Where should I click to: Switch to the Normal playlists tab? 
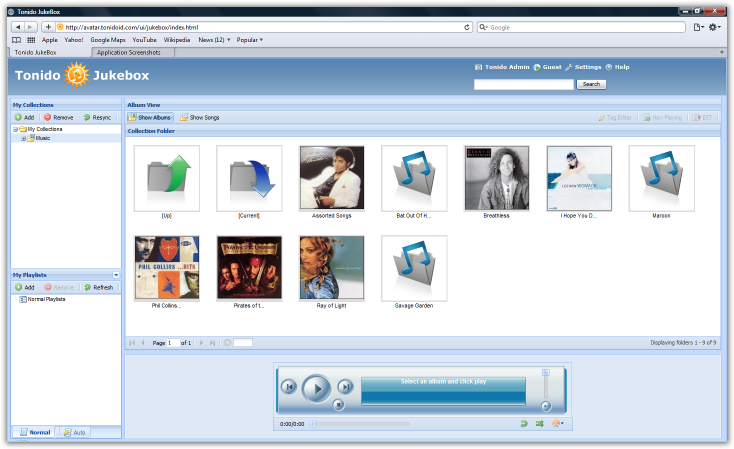(x=35, y=433)
